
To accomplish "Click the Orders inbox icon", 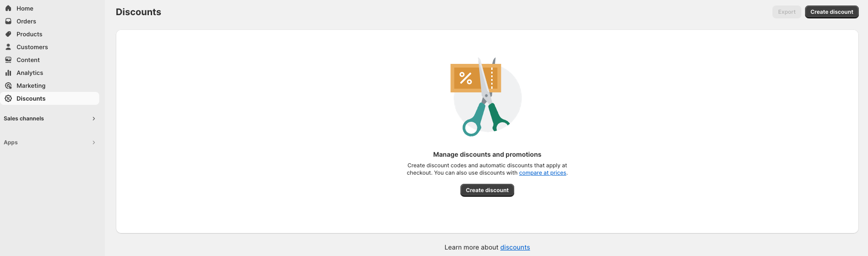I will tap(8, 21).
